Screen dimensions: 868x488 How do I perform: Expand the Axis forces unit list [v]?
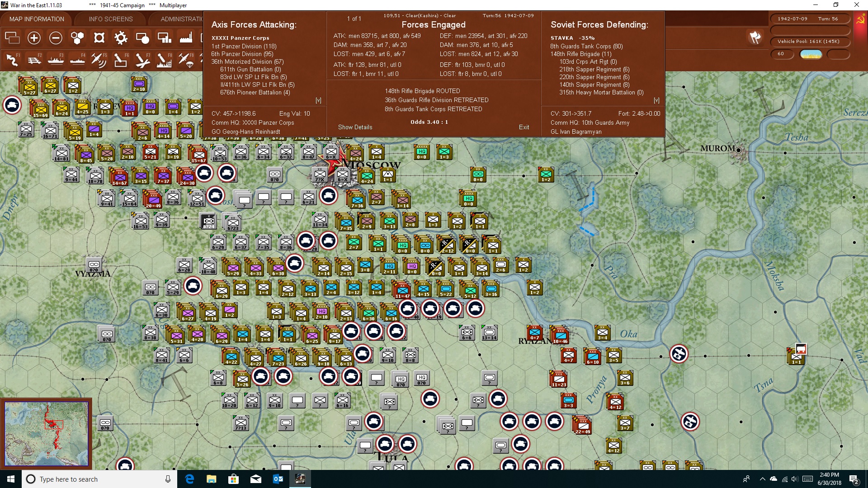tap(318, 100)
